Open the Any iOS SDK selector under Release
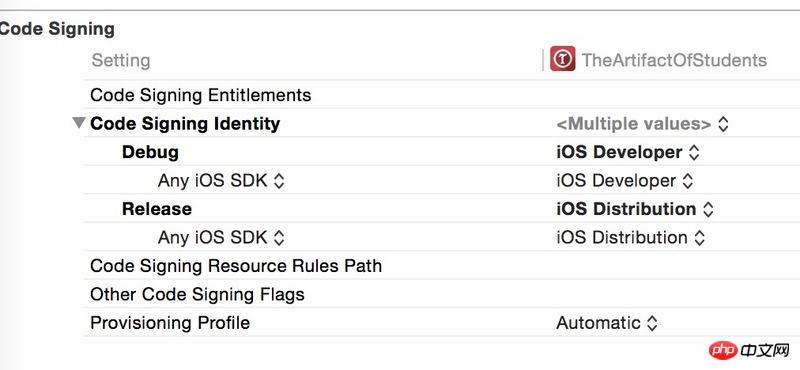Image resolution: width=800 pixels, height=370 pixels. [221, 237]
